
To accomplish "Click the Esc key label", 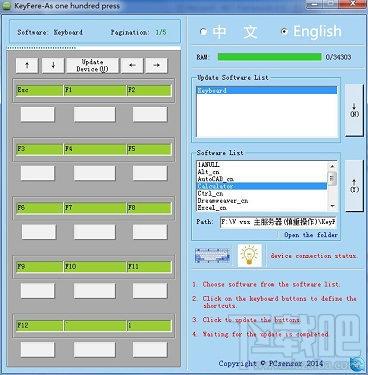I will tap(40, 90).
